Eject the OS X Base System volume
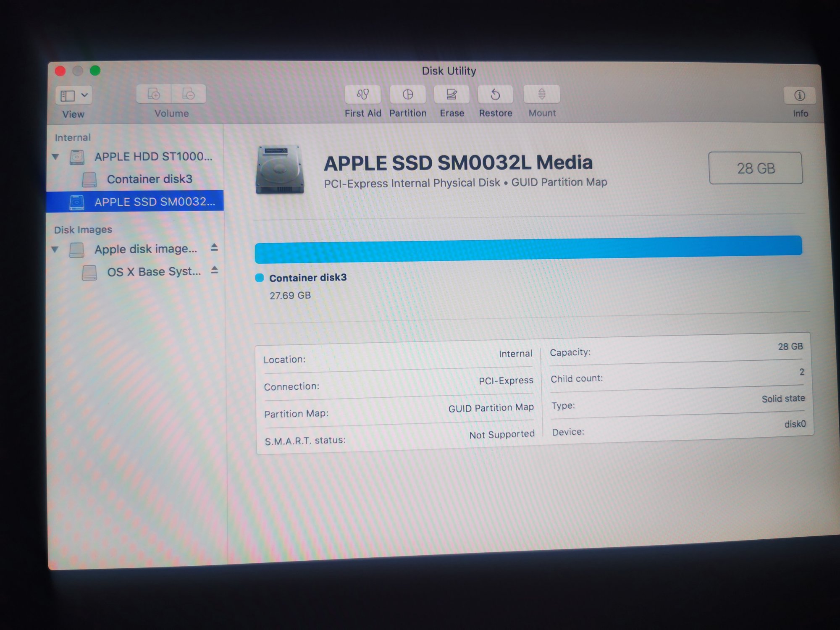Screen dimensions: 840x630 (214, 270)
